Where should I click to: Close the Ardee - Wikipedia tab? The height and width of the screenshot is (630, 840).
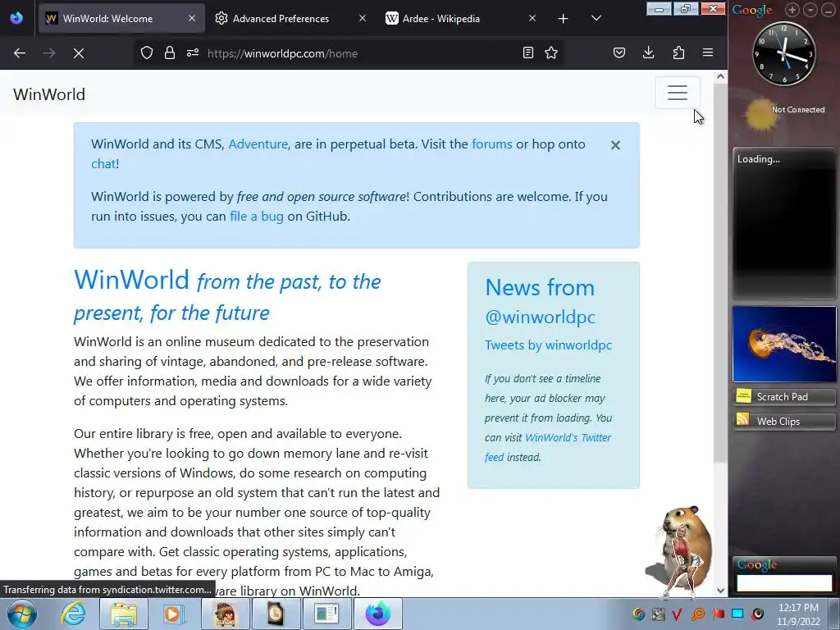532,18
